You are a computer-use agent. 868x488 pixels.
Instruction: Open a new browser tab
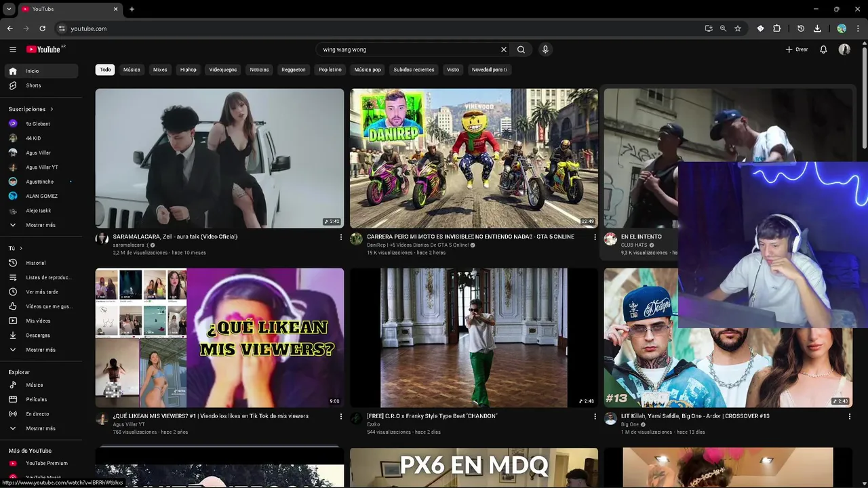point(132,9)
